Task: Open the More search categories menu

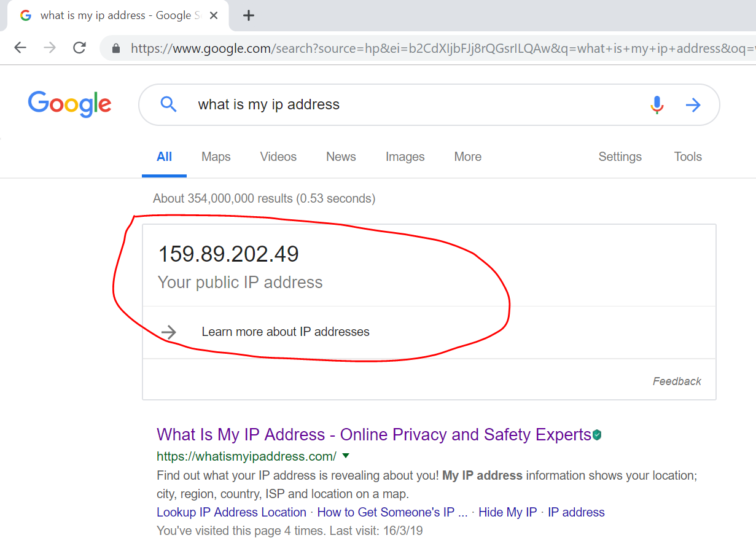Action: click(468, 157)
